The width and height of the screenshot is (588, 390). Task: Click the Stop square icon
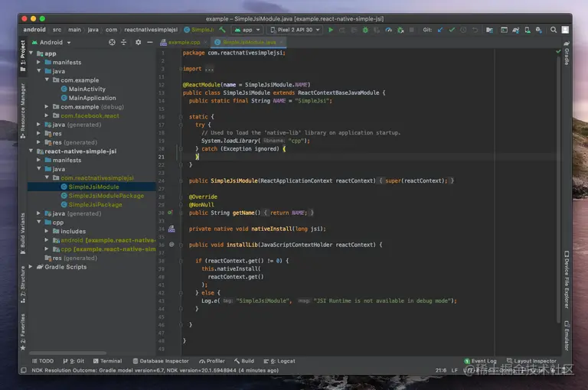click(411, 30)
